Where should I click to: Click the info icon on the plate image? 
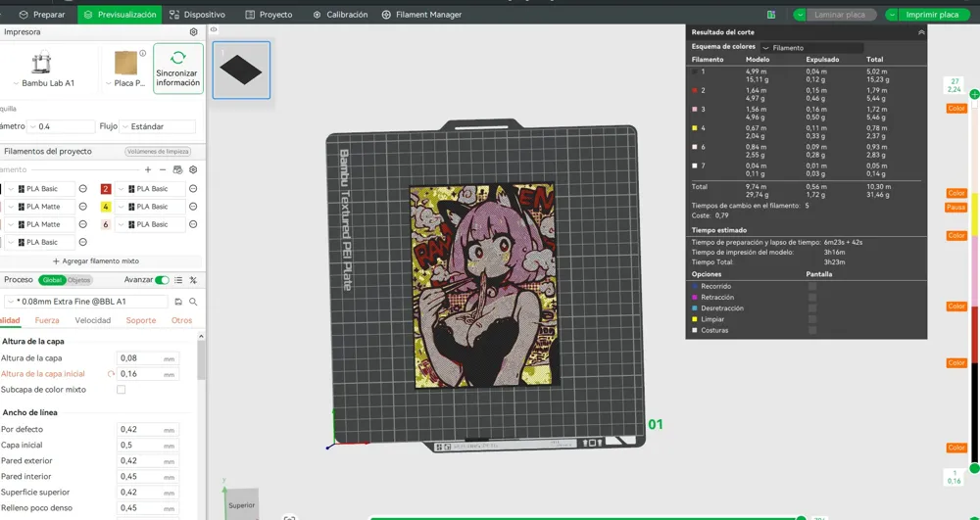(142, 54)
